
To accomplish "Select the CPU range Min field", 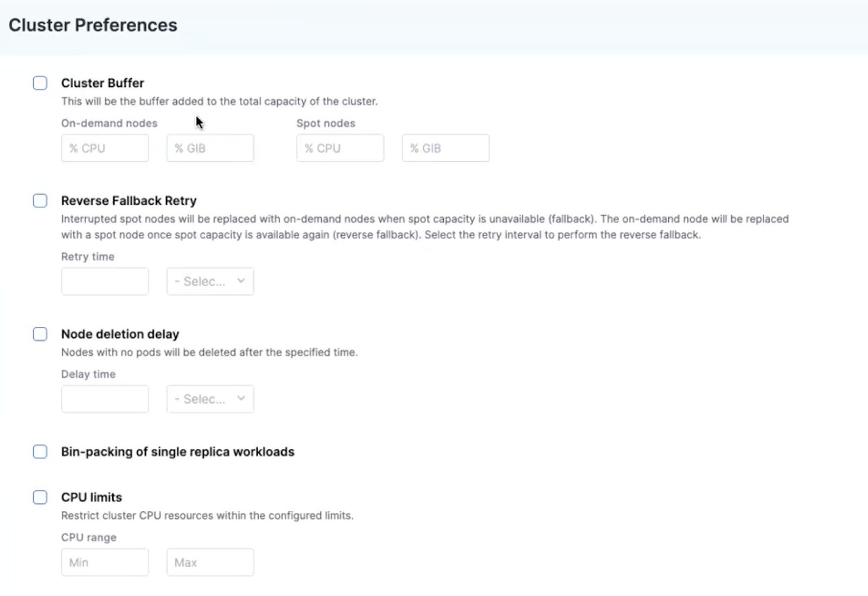I will (105, 562).
